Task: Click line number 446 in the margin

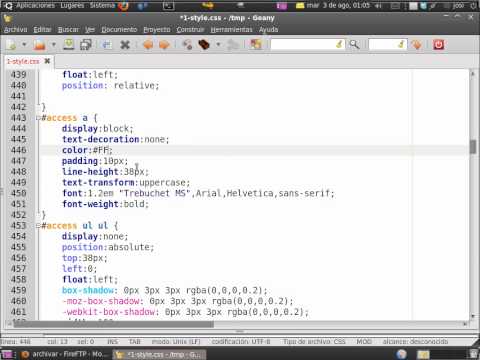Action: click(x=18, y=150)
